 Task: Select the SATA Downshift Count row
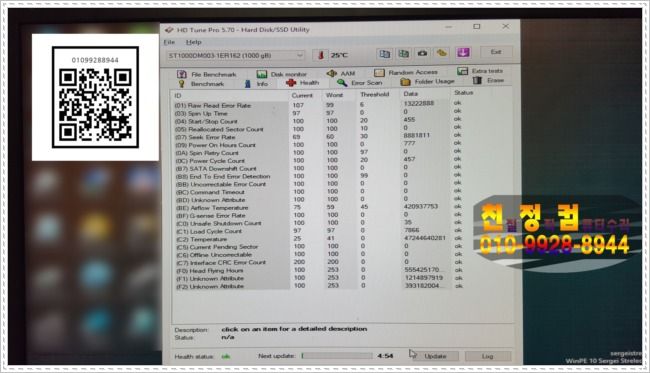(x=318, y=168)
